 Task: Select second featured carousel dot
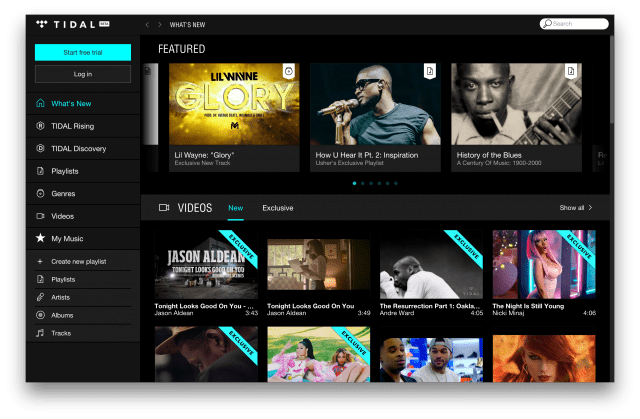tap(362, 183)
